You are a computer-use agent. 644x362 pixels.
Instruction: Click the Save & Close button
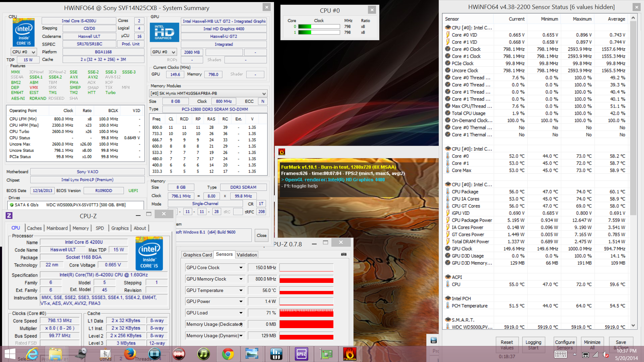click(621, 345)
